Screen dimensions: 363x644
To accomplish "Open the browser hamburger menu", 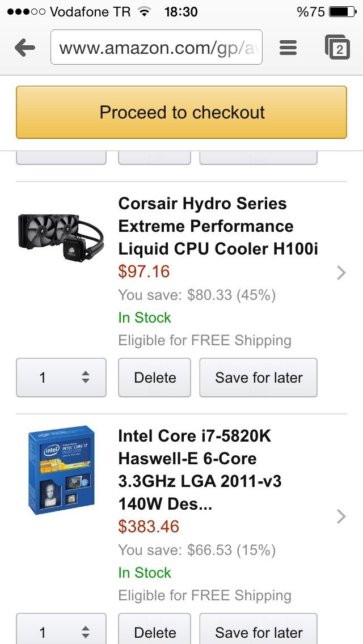I will 288,48.
